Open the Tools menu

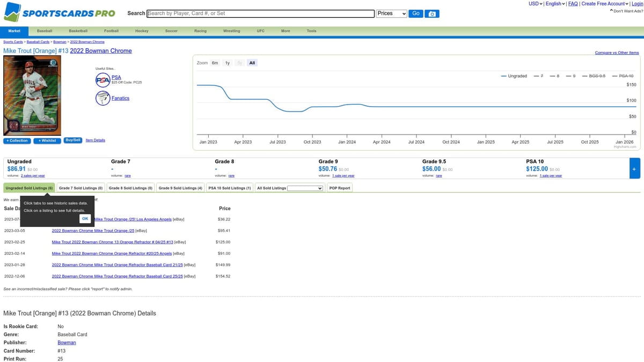(311, 31)
